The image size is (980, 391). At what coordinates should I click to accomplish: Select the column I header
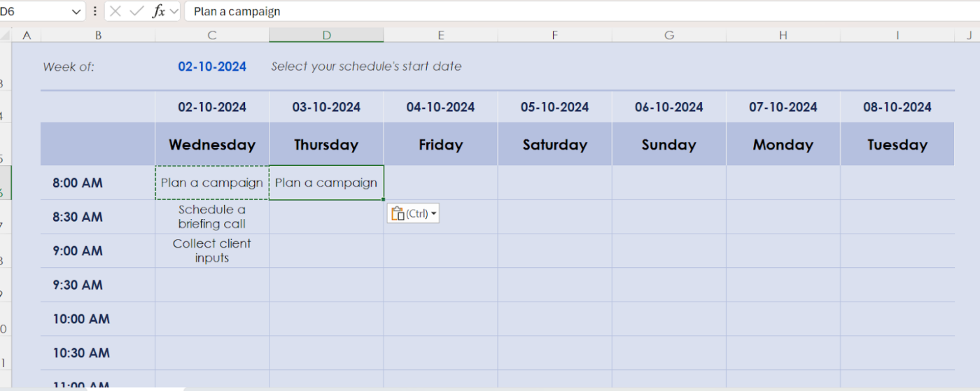897,35
